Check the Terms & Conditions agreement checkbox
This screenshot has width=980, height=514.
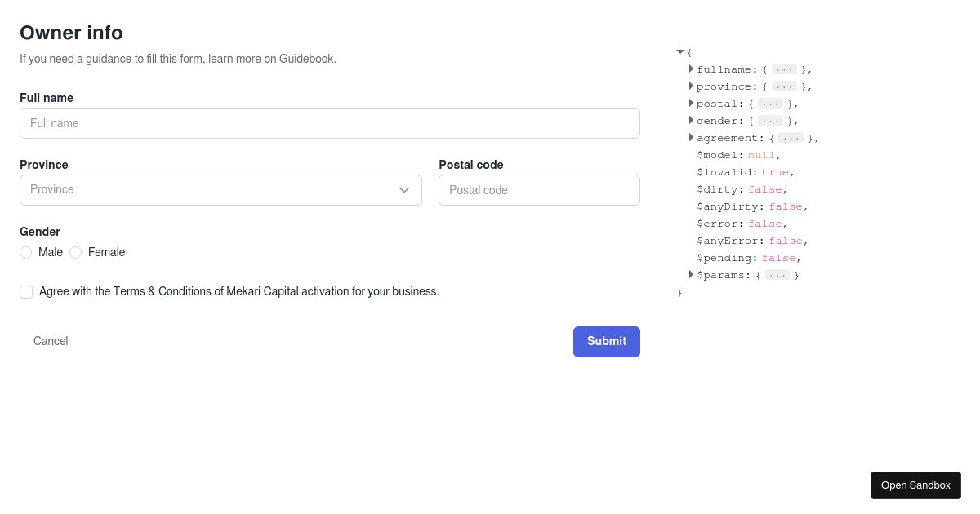click(26, 291)
